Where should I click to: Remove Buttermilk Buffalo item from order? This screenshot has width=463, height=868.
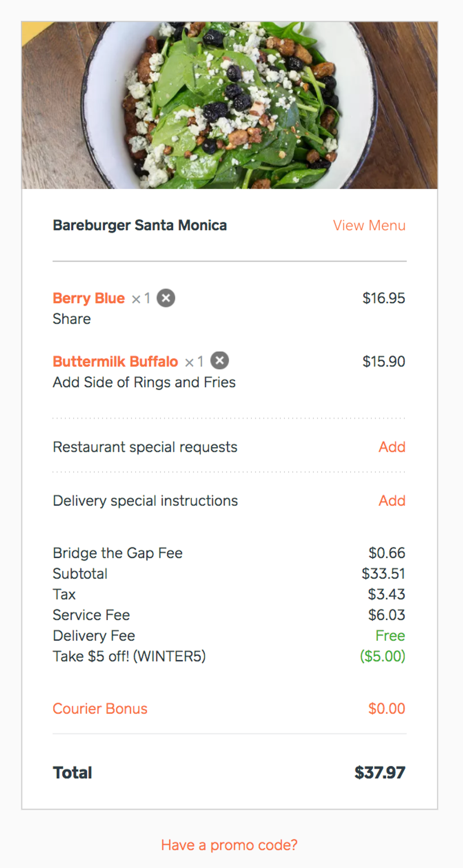[x=220, y=361]
